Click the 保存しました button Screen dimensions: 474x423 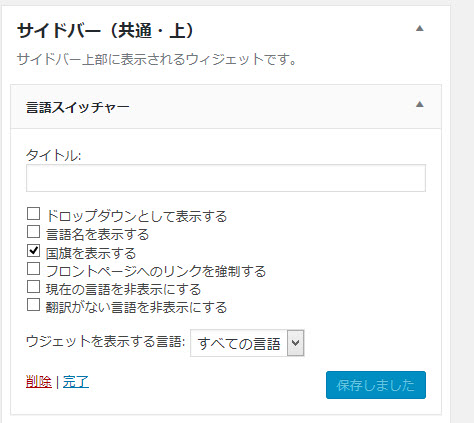(x=376, y=385)
